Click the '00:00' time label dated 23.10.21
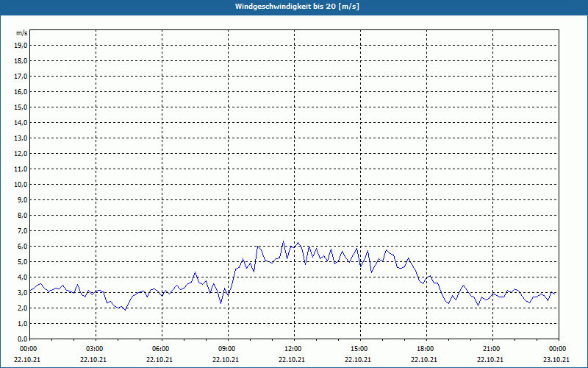This screenshot has height=368, width=588. click(x=558, y=349)
